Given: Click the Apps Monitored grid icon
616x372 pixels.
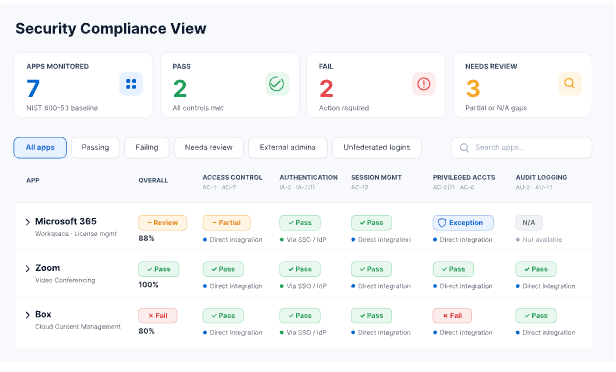Looking at the screenshot, I should (131, 84).
